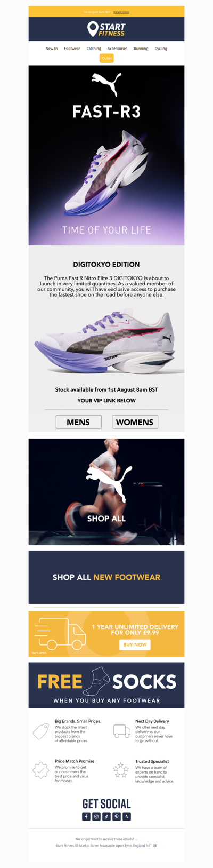Click the Free Socks promotional banner
213x868 pixels.
(x=106, y=686)
